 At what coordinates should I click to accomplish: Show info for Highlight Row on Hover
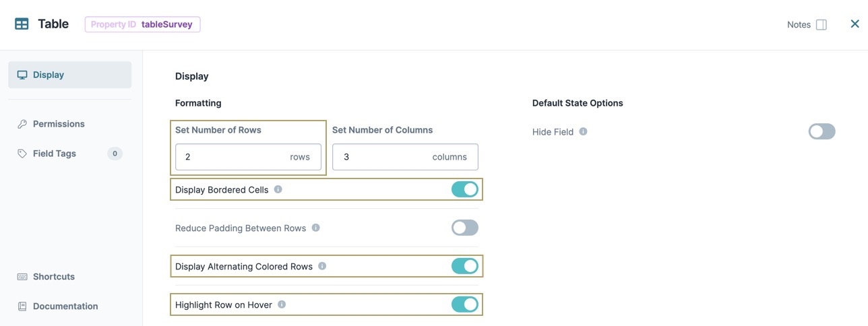[282, 304]
